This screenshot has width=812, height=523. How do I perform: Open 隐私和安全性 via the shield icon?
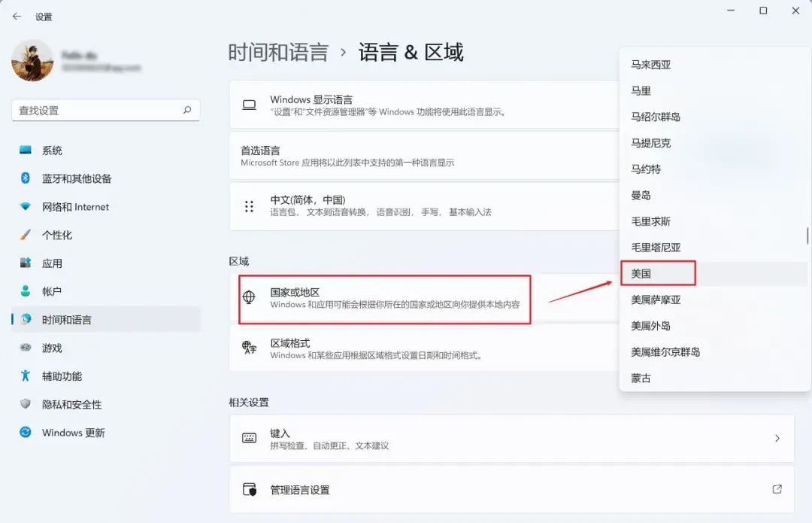click(26, 404)
